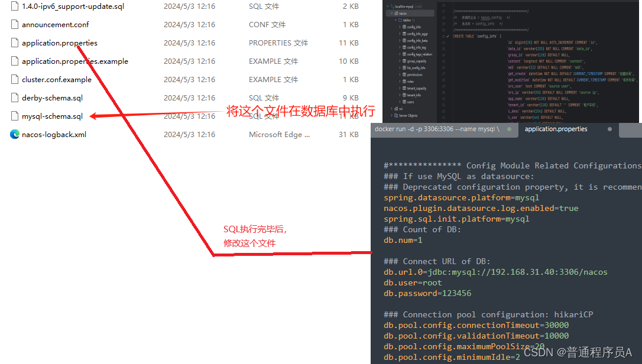The image size is (642, 364).
Task: Click tenant_capacity table icon
Action: pyautogui.click(x=404, y=88)
